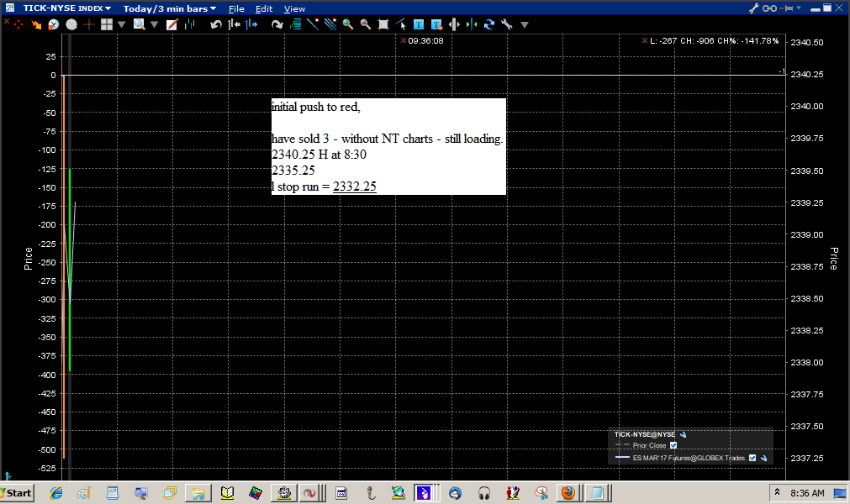Viewport: 850px width, 504px height.
Task: Click the toolbar wrench settings icon
Action: click(507, 24)
